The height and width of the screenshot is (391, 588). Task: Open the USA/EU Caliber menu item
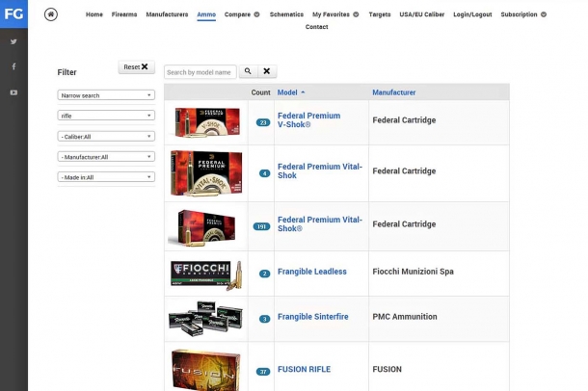coord(422,14)
